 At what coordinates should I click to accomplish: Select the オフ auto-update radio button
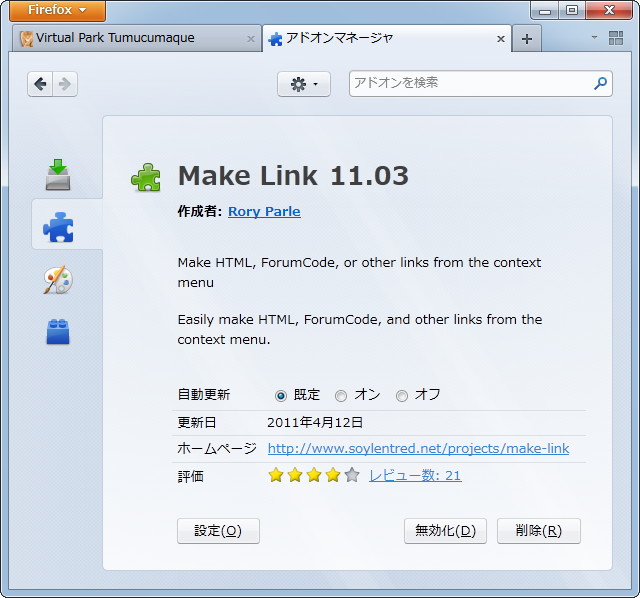tap(402, 396)
